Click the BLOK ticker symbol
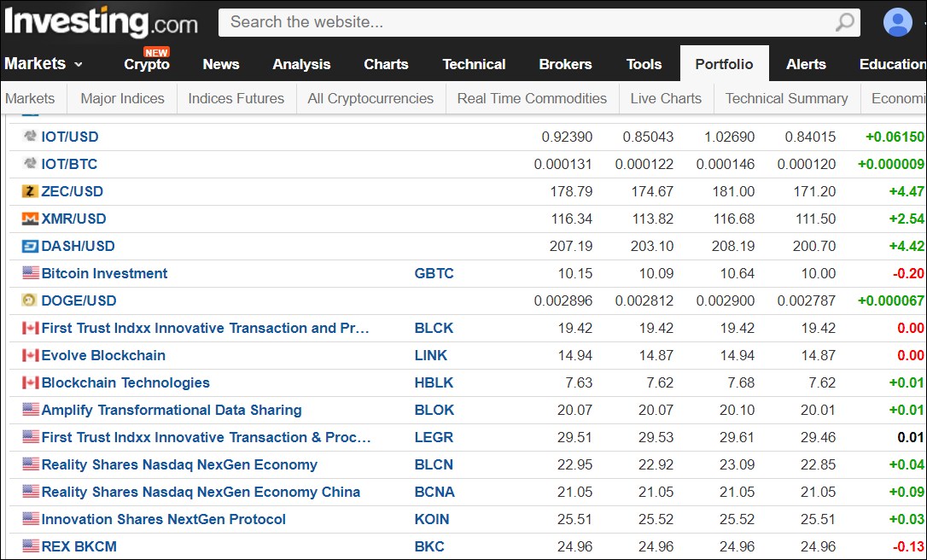This screenshot has width=927, height=560. [434, 410]
